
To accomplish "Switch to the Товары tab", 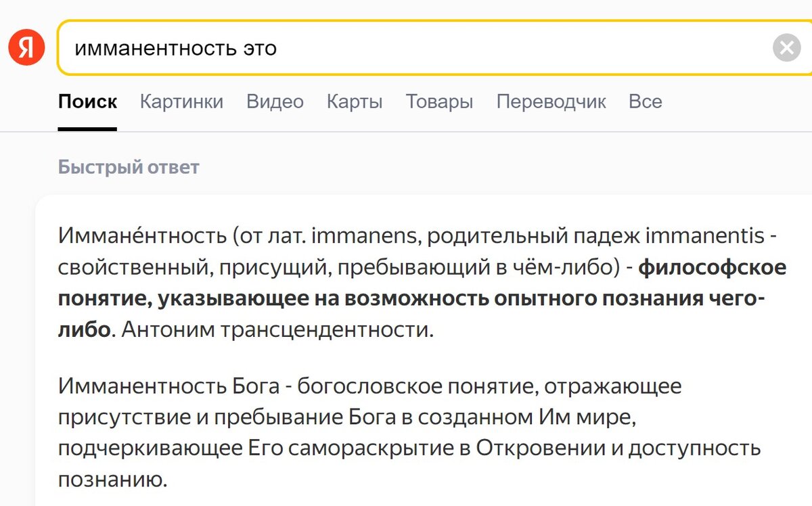I will [x=440, y=101].
